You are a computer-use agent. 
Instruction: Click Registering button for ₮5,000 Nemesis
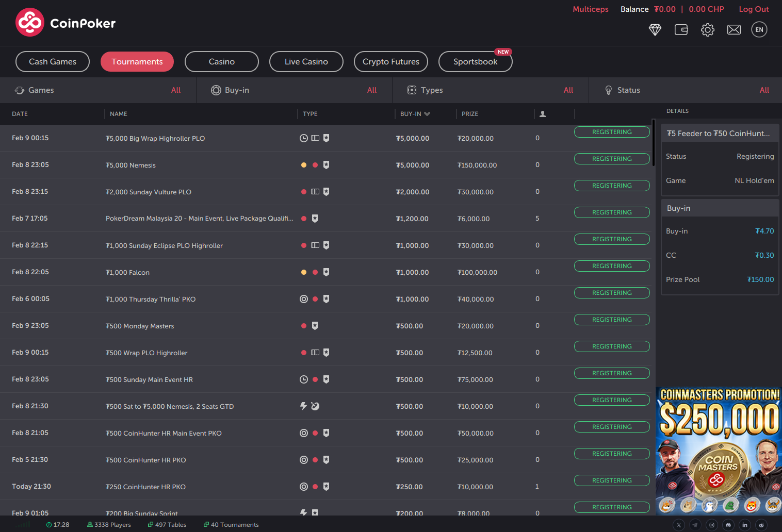pos(612,159)
